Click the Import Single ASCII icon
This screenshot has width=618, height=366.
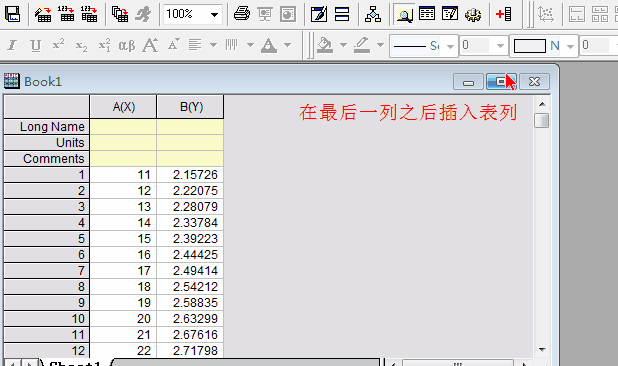point(66,14)
